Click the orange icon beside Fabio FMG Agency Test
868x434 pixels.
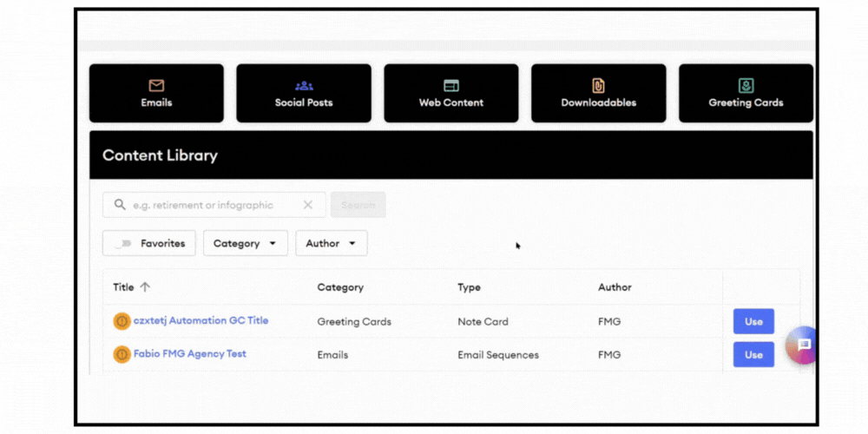point(122,354)
